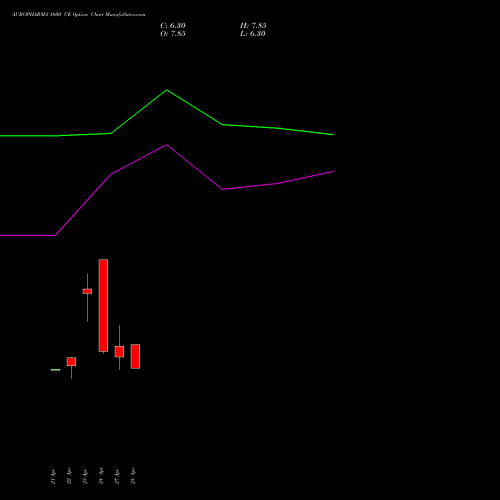Select the low value L: 6.30
The image size is (500, 500).
(x=253, y=34)
